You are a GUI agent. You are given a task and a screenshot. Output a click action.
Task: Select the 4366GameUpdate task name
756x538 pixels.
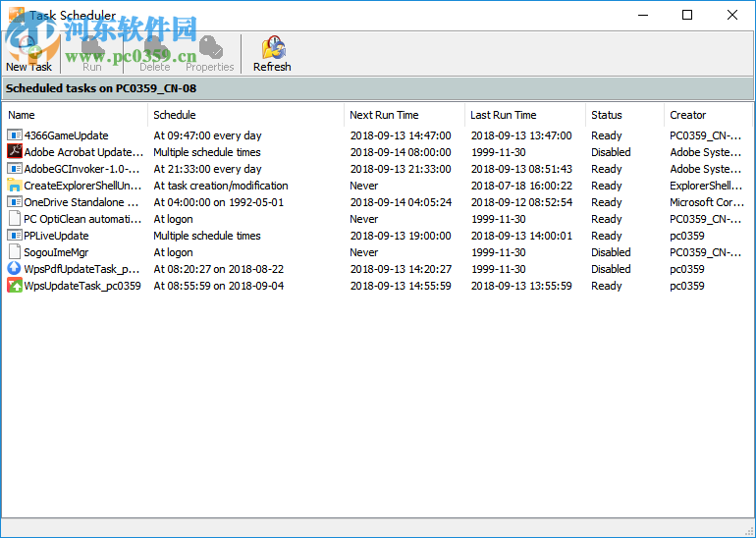pos(66,135)
